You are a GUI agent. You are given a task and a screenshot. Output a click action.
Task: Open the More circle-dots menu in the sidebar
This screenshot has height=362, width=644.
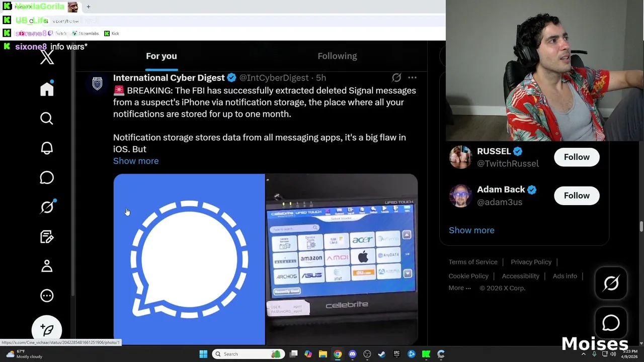pos(47,296)
